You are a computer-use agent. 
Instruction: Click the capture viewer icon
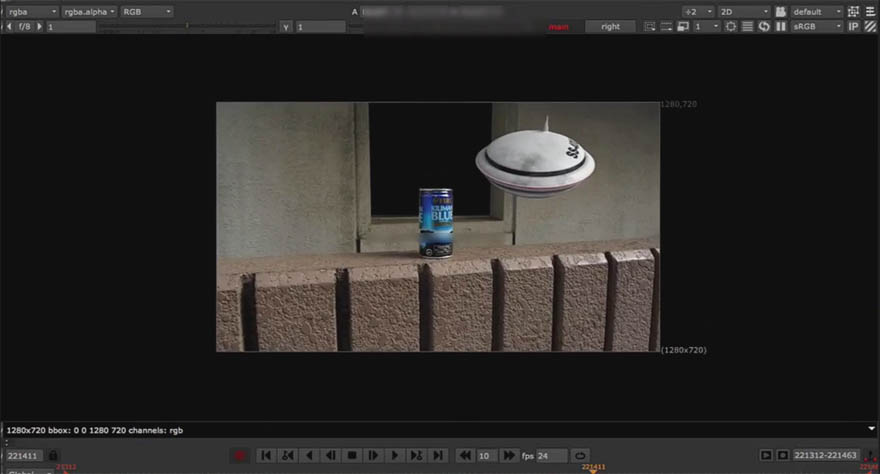(782, 455)
